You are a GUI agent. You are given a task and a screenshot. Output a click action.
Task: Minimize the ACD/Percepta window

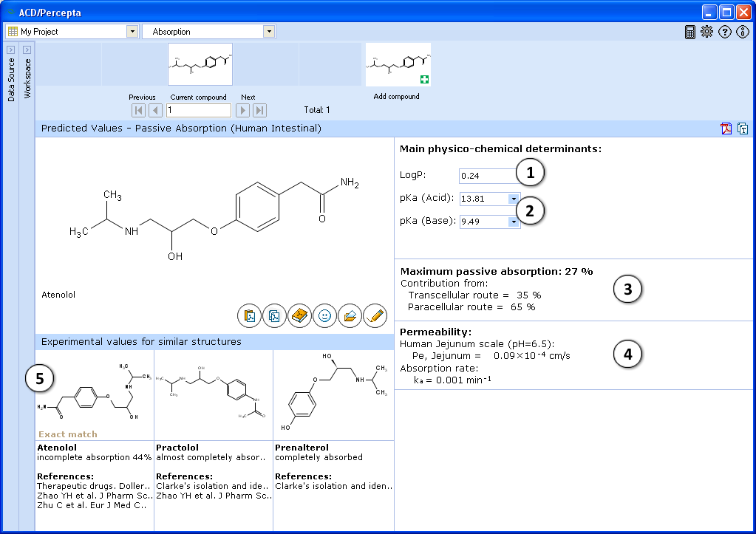pyautogui.click(x=709, y=12)
